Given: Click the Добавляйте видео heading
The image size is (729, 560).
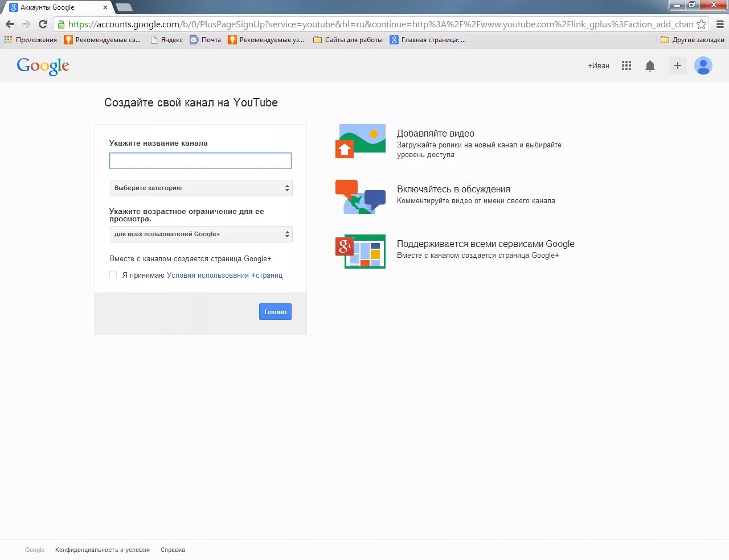Looking at the screenshot, I should click(436, 133).
